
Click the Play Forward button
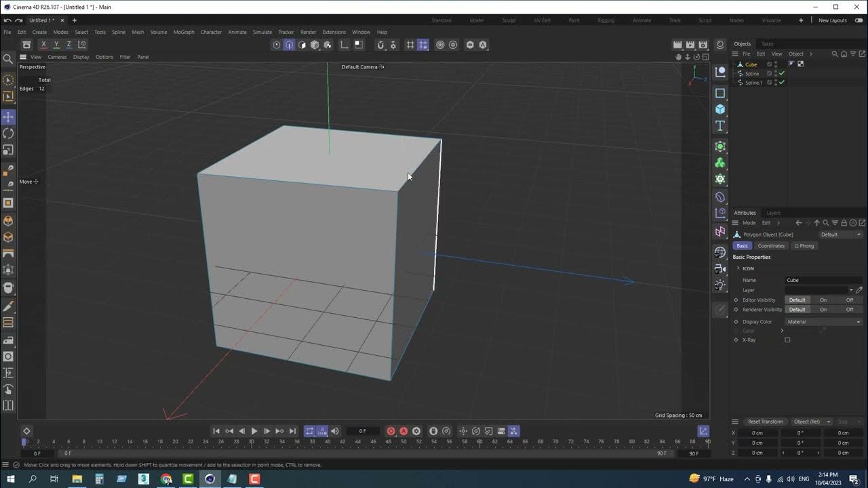click(x=254, y=431)
